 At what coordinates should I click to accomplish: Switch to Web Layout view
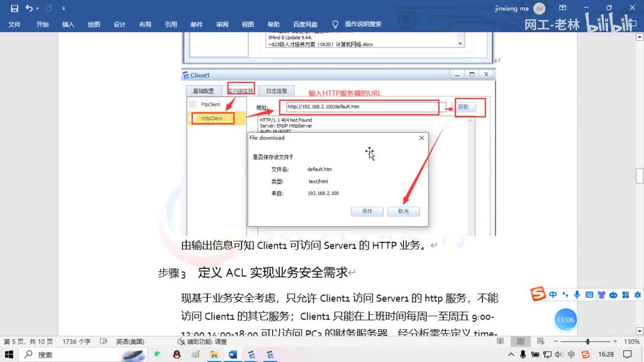[x=541, y=341]
